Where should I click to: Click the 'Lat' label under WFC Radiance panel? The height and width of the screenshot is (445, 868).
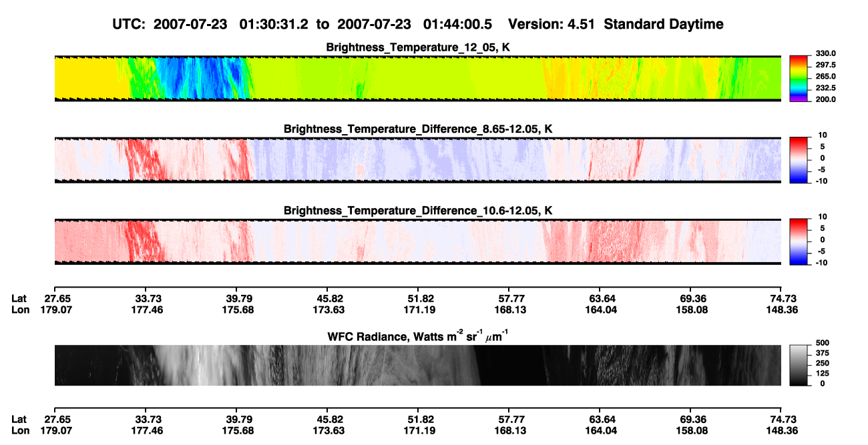tap(19, 419)
